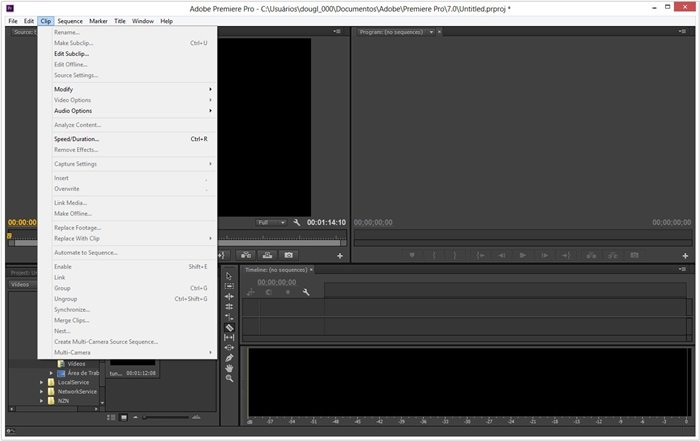Screen dimensions: 700x441
Task: Click Insert button in Source monitor
Action: click(x=246, y=255)
